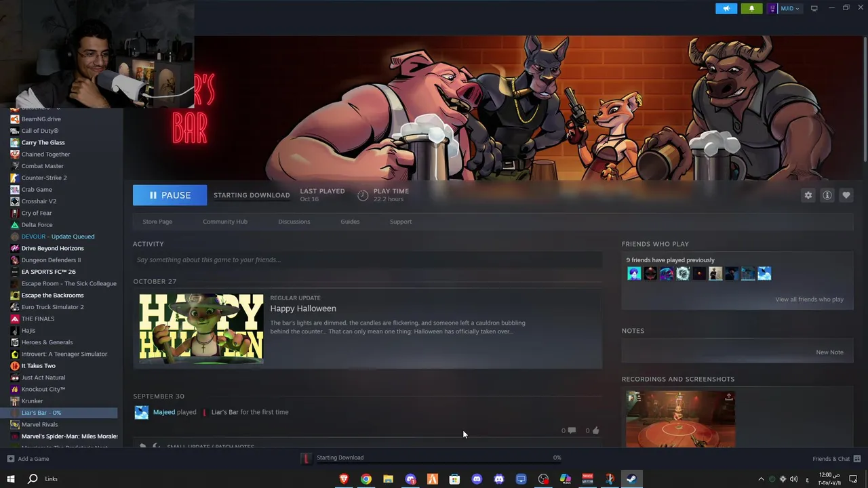Open Friends & Chat
This screenshot has width=868, height=488.
pos(836,459)
